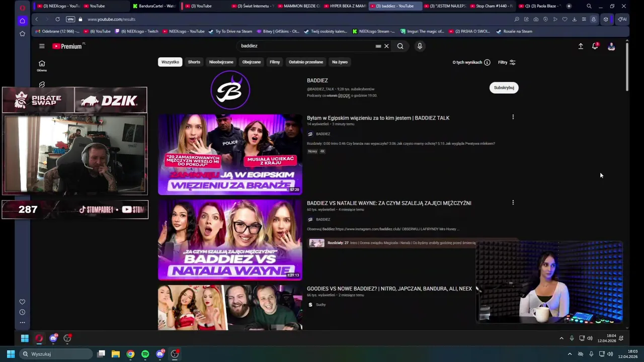
Task: Open the Opera Aria AI button
Action: pyautogui.click(x=622, y=19)
